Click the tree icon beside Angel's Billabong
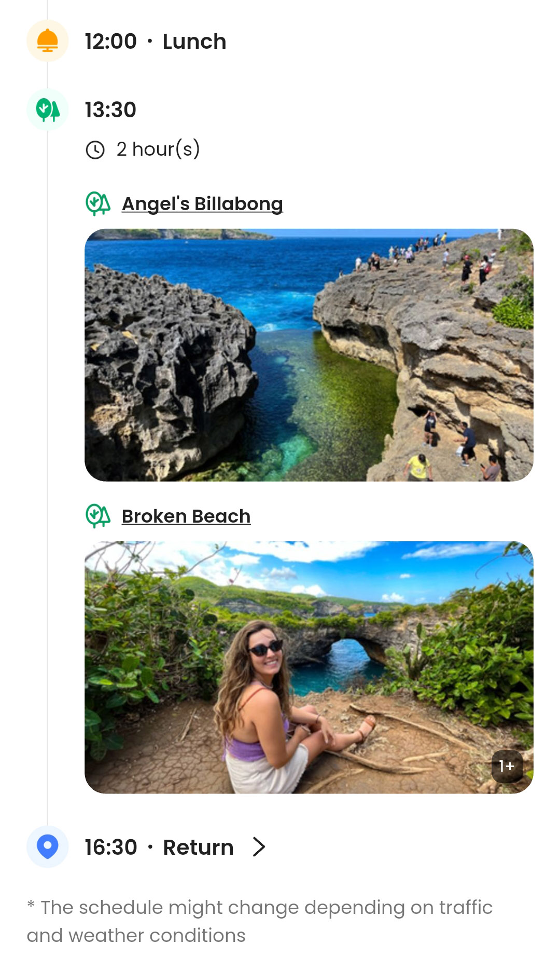Viewport: 560px width, 957px height. click(x=98, y=203)
